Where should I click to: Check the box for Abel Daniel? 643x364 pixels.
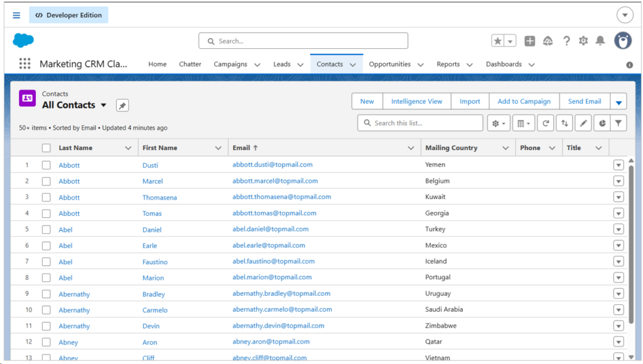tap(46, 230)
